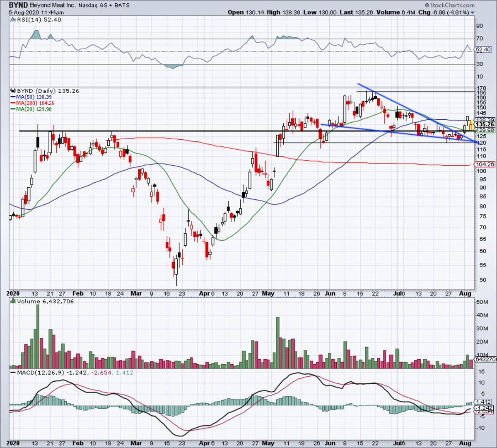497x448 pixels.
Task: Click the BYND ticker symbol heading
Action: 18,5
